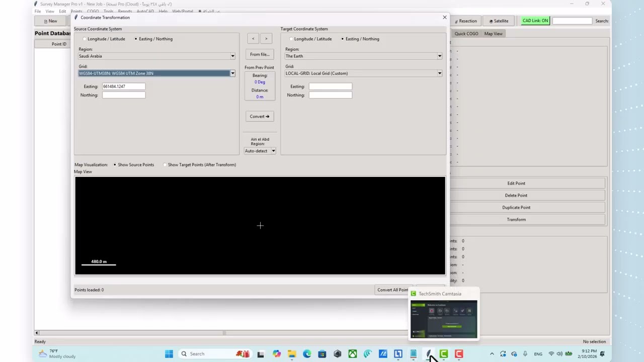Click Transform button in main window
Image resolution: width=644 pixels, height=362 pixels.
pos(516,220)
